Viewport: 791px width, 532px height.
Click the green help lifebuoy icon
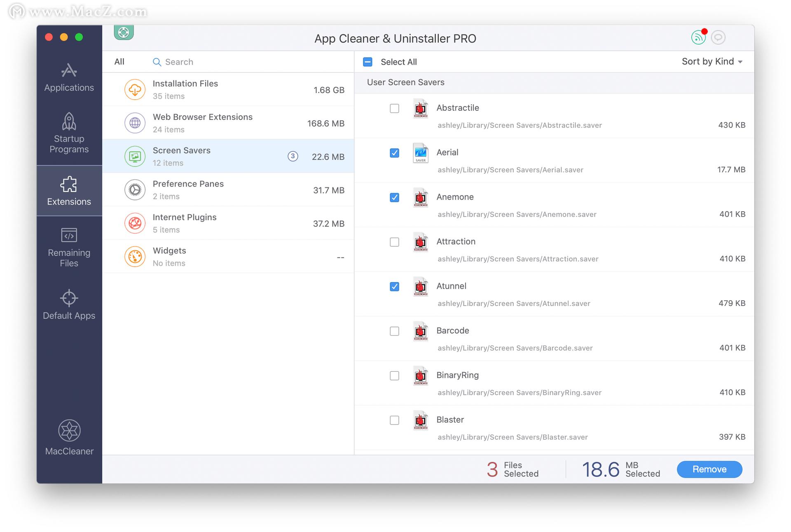click(124, 32)
